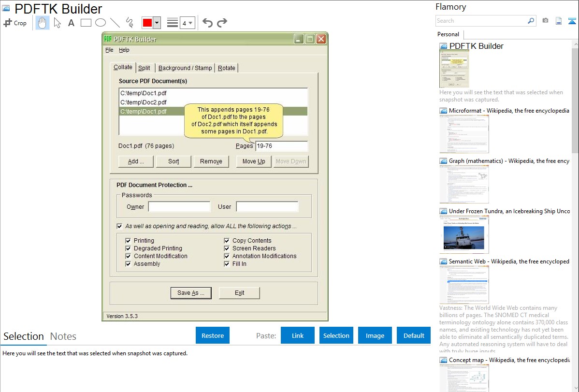This screenshot has height=392, width=579.
Task: Click the Concept map snapshot title
Action: (509, 360)
